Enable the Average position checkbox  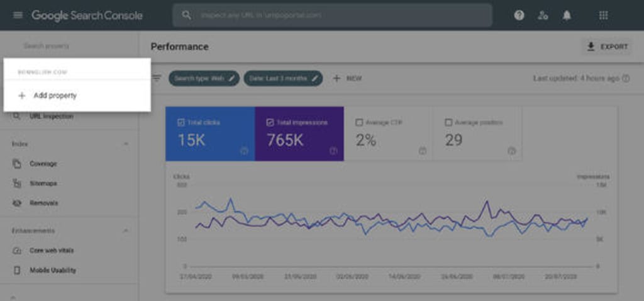tap(449, 123)
